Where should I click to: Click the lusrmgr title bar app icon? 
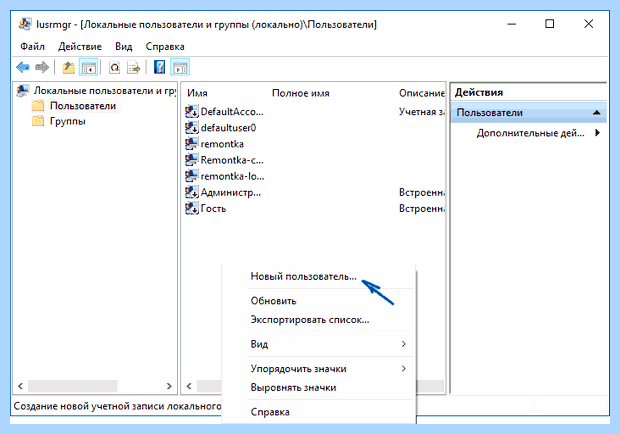click(25, 24)
